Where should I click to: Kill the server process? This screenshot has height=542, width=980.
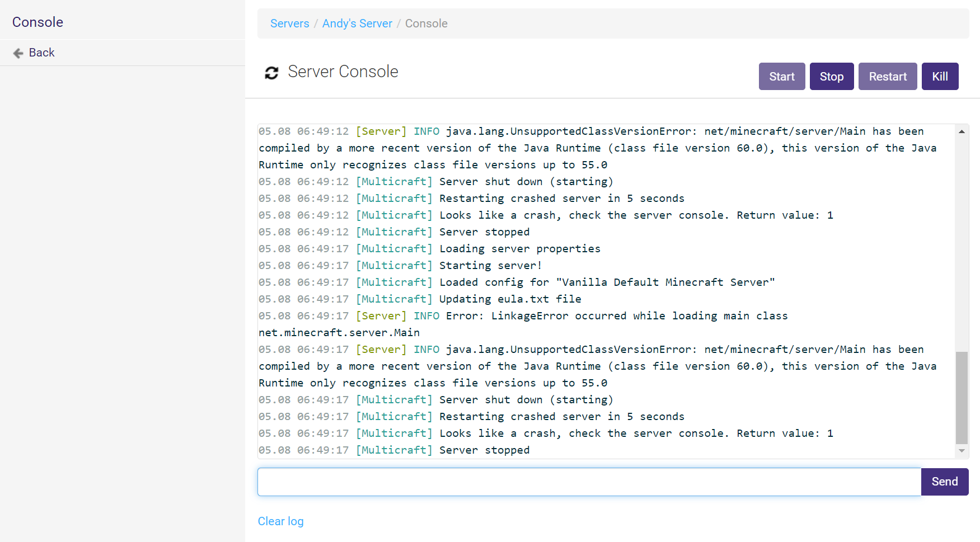click(940, 77)
